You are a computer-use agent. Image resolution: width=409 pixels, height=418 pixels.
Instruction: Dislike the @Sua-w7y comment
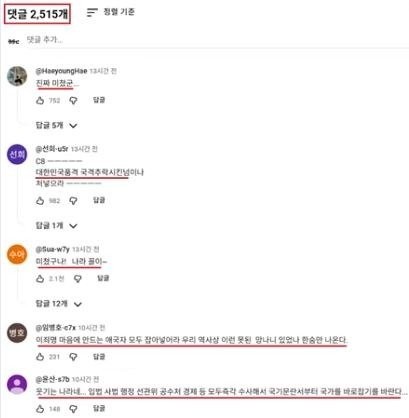[x=78, y=279]
